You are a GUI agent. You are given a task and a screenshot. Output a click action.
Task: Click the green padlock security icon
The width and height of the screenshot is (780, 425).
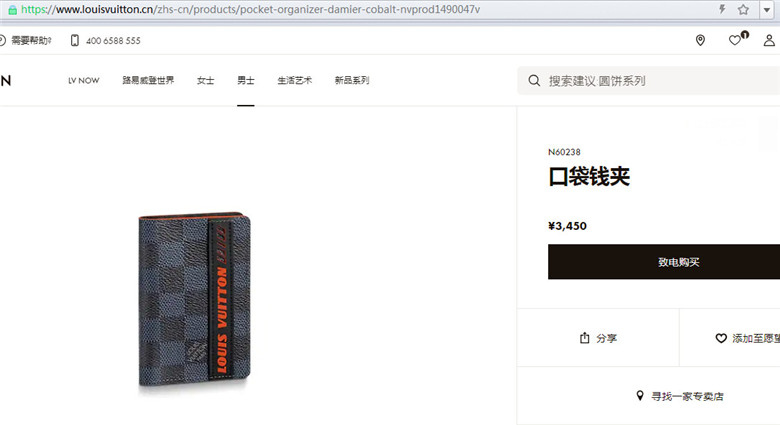point(12,9)
